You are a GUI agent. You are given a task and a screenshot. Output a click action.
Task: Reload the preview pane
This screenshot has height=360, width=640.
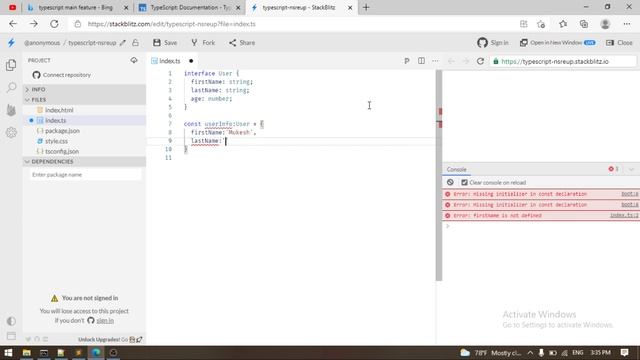(480, 61)
